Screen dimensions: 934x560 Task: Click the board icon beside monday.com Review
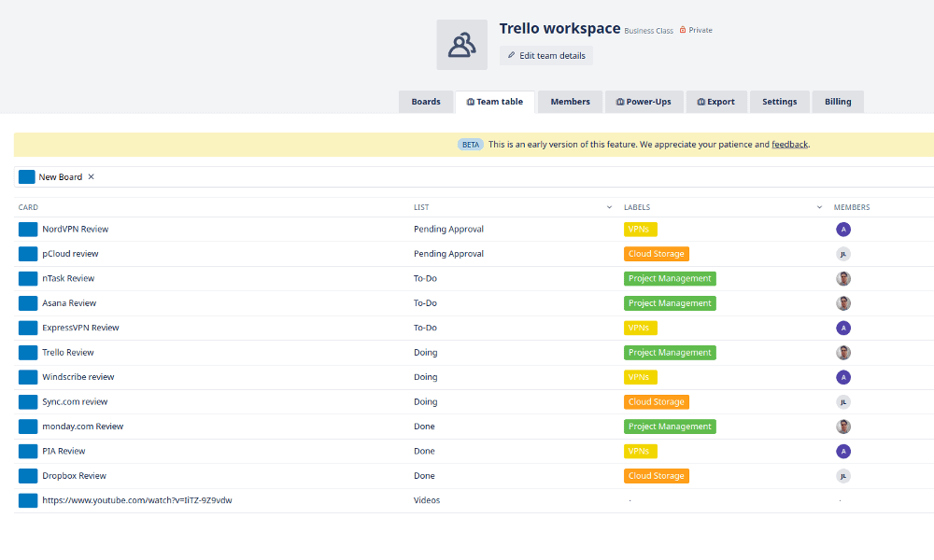click(28, 427)
